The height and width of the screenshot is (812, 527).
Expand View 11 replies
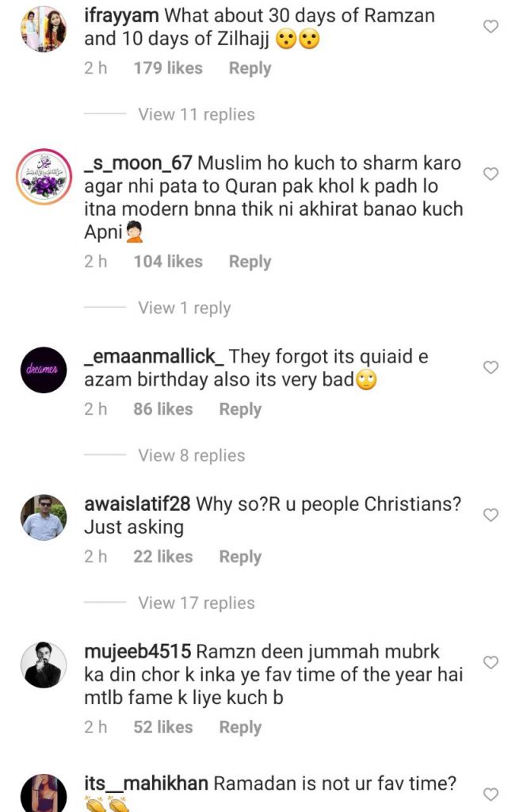click(x=197, y=114)
